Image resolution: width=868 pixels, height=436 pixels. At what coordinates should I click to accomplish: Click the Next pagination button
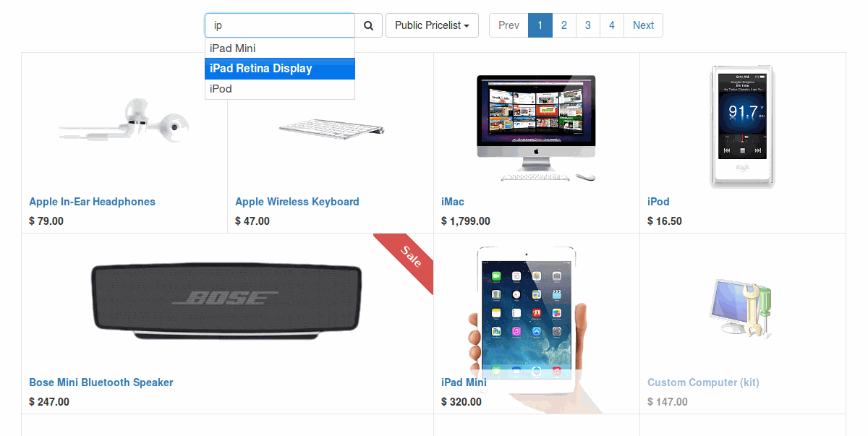click(x=643, y=25)
